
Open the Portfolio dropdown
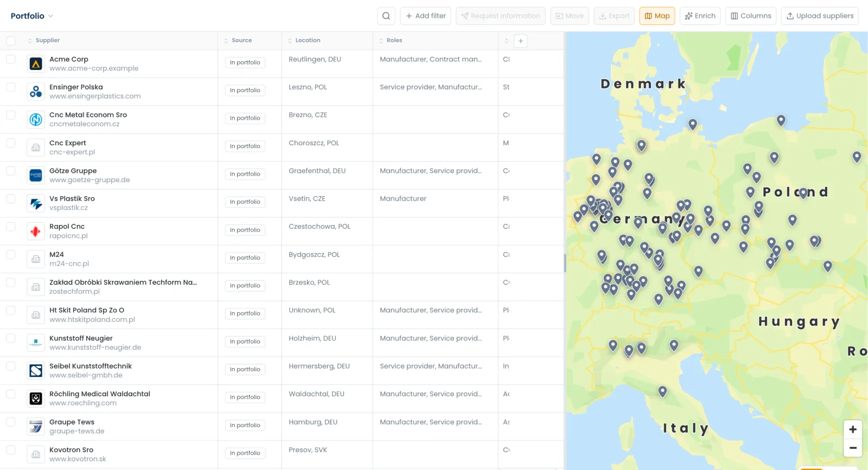pyautogui.click(x=32, y=16)
